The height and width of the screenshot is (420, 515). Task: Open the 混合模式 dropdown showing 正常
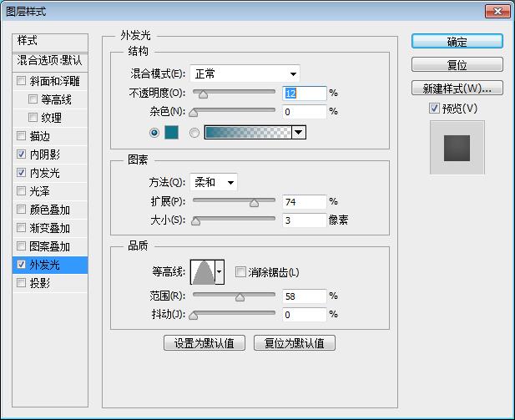coord(245,73)
